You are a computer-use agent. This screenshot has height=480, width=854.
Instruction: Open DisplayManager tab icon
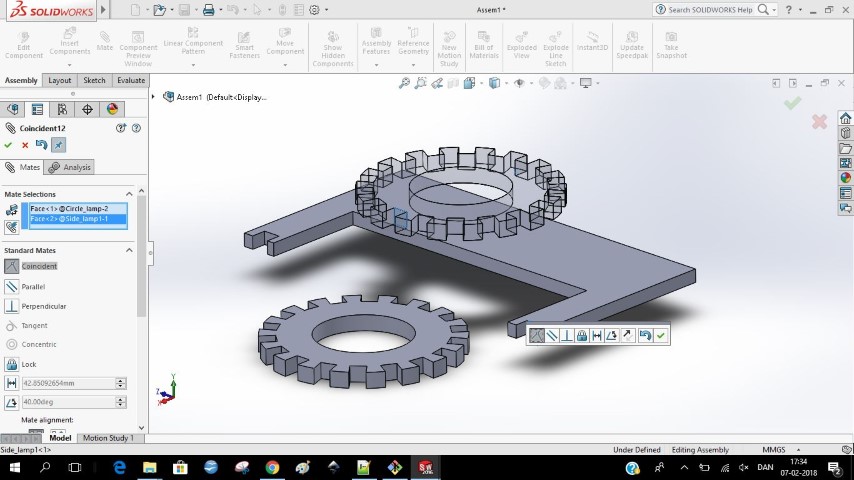coord(112,110)
